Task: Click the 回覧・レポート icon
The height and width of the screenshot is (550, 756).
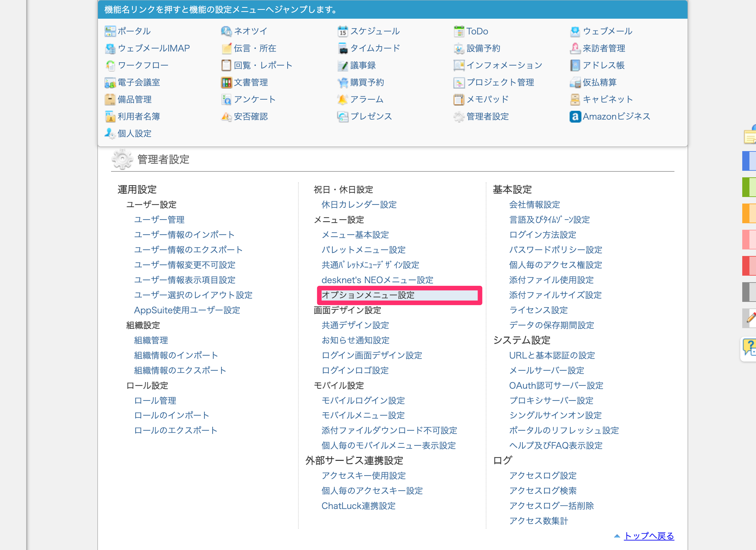Action: coord(226,65)
